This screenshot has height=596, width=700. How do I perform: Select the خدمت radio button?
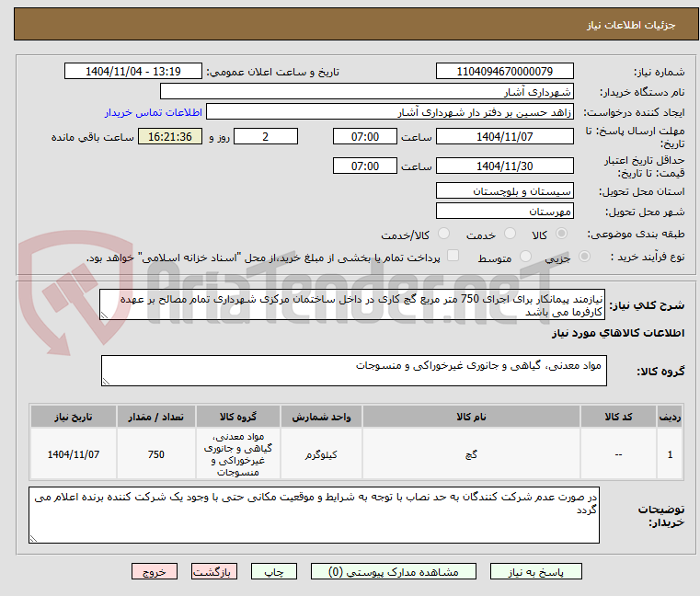[510, 234]
